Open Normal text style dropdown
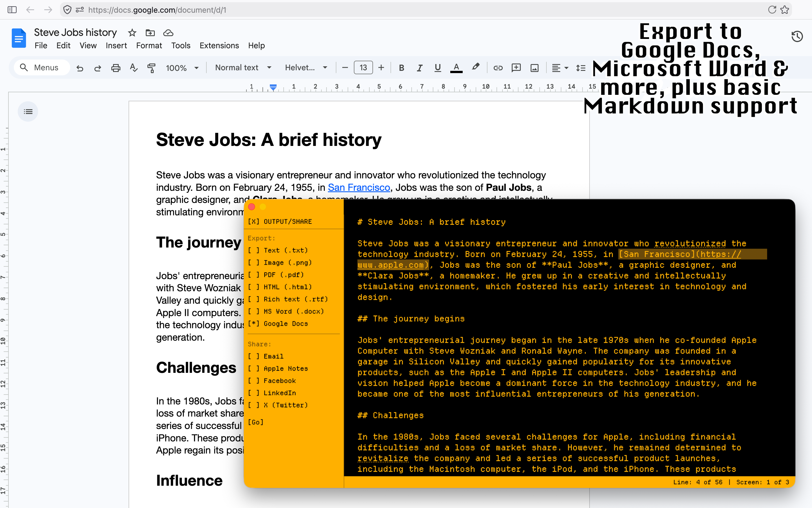Screen dimensions: 812x508 (x=243, y=68)
